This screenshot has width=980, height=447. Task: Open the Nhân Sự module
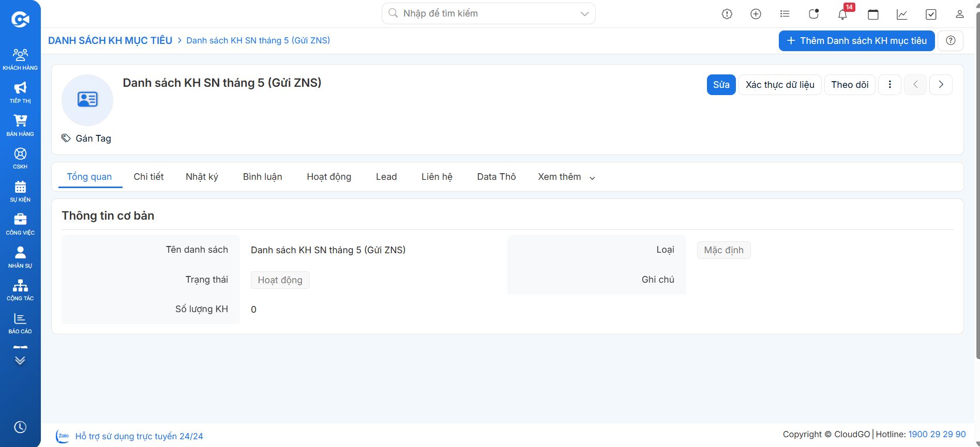(x=20, y=257)
